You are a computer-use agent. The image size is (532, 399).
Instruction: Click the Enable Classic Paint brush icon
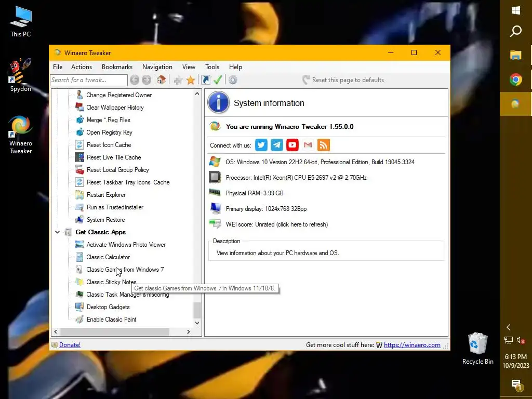click(79, 320)
